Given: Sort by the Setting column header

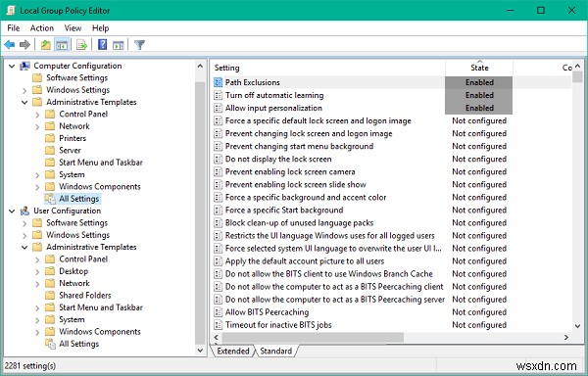Looking at the screenshot, I should coord(328,68).
